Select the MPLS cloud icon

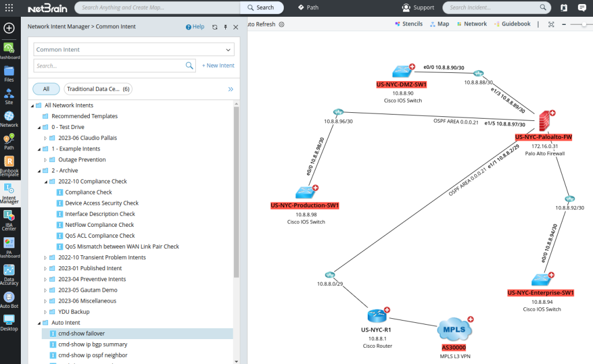point(454,330)
